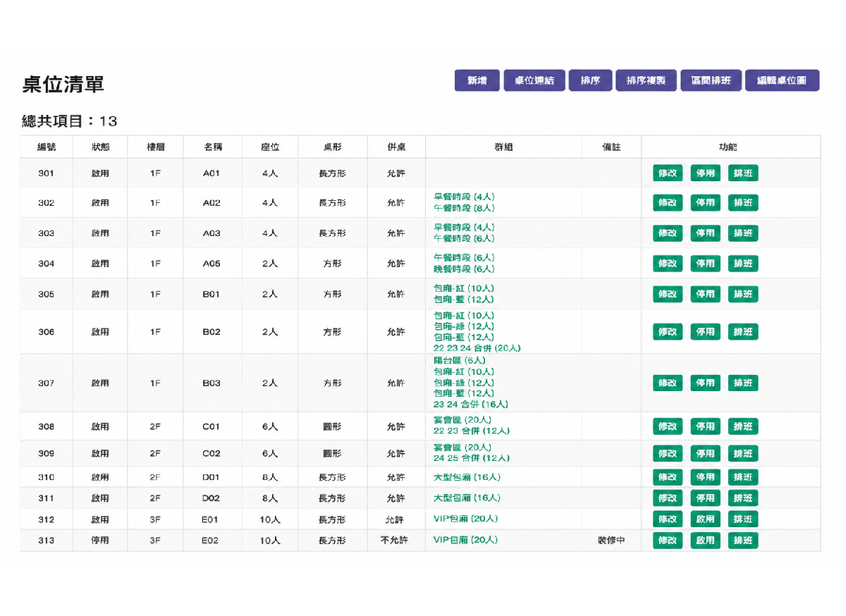846x616 pixels.
Task: Click 排班 in row 307
Action: (743, 383)
